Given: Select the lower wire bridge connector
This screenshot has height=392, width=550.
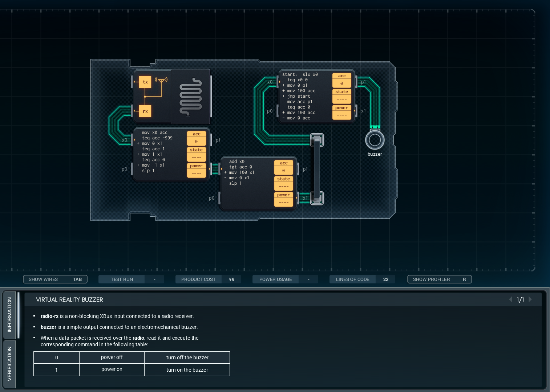Looking at the screenshot, I should (317, 198).
